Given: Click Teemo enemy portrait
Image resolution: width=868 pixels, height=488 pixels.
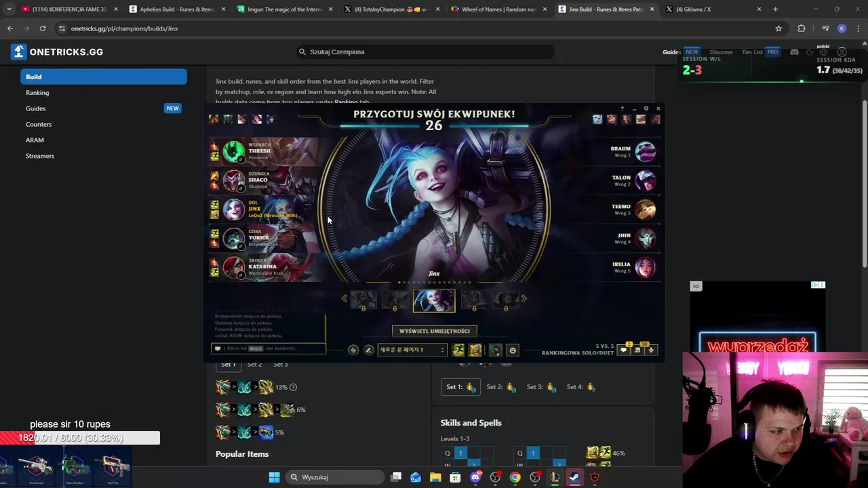Looking at the screenshot, I should pyautogui.click(x=645, y=209).
